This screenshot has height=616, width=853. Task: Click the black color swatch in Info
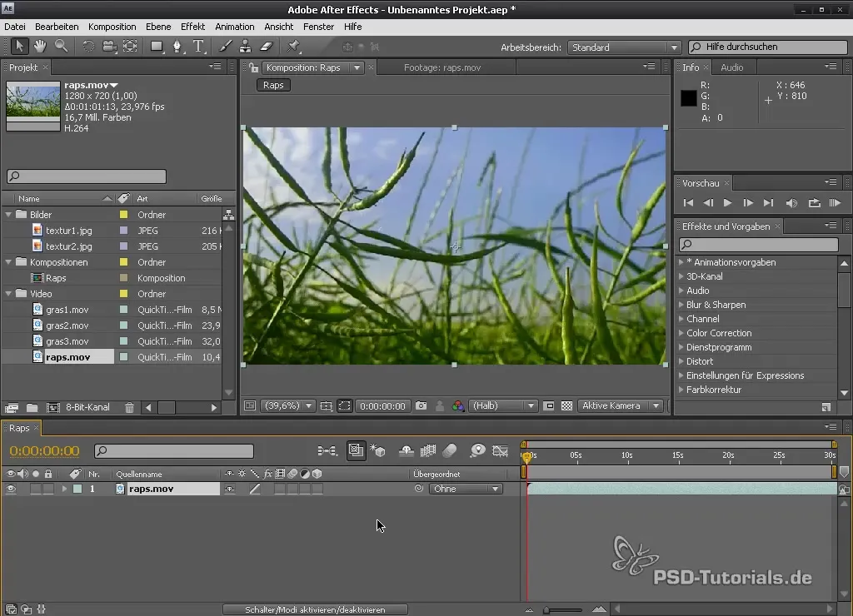pos(688,98)
